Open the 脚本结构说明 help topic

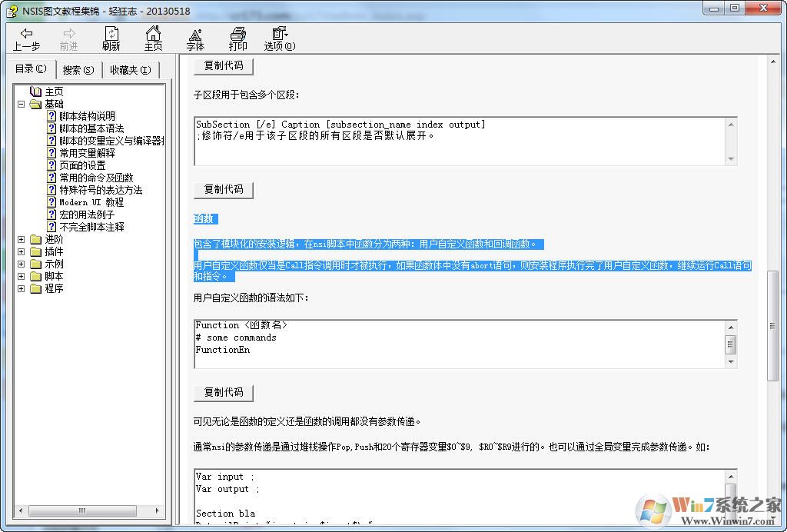(87, 116)
